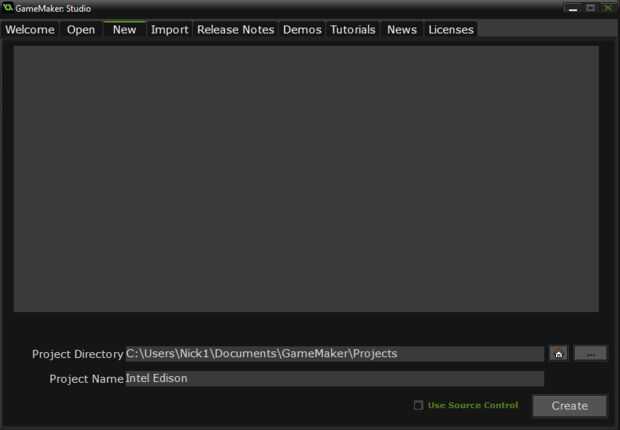
Task: Click the Project Directory path field
Action: pyautogui.click(x=335, y=354)
